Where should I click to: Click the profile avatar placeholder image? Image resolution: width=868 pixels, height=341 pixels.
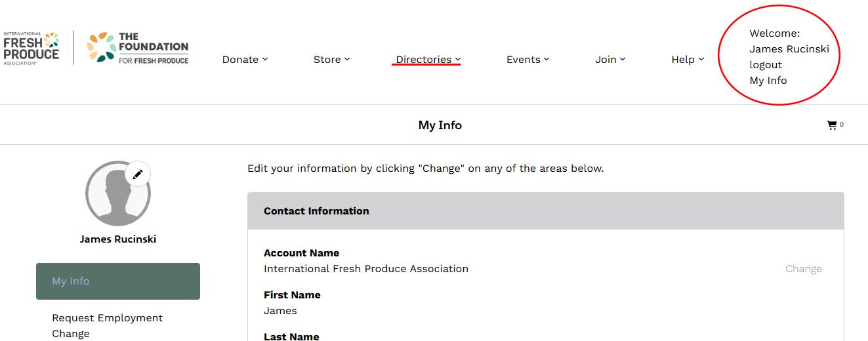click(118, 193)
